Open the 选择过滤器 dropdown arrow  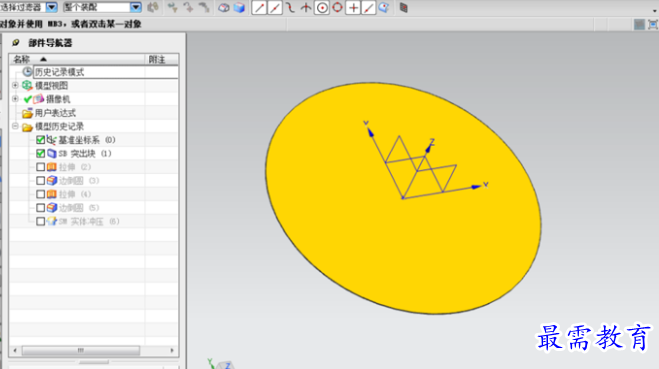pyautogui.click(x=52, y=7)
